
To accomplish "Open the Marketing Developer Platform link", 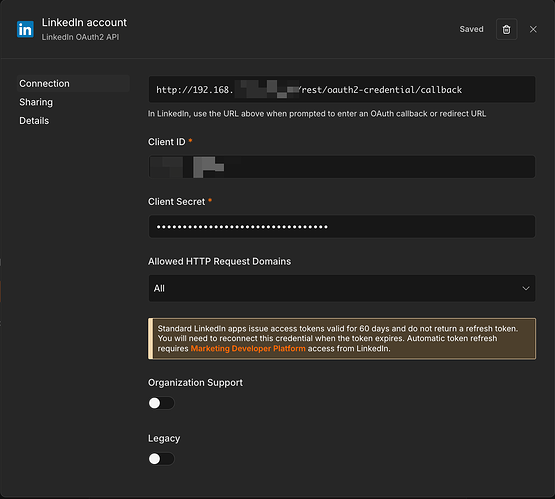I will pos(248,349).
